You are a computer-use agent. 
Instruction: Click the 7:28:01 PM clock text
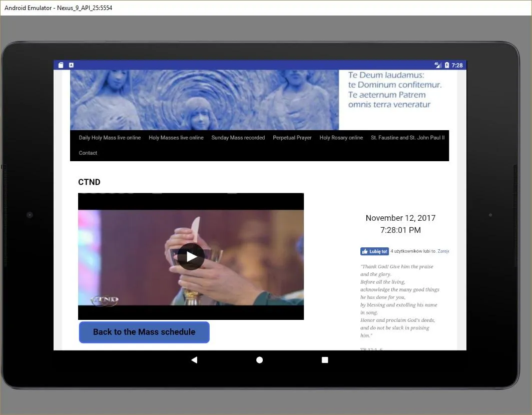(400, 230)
